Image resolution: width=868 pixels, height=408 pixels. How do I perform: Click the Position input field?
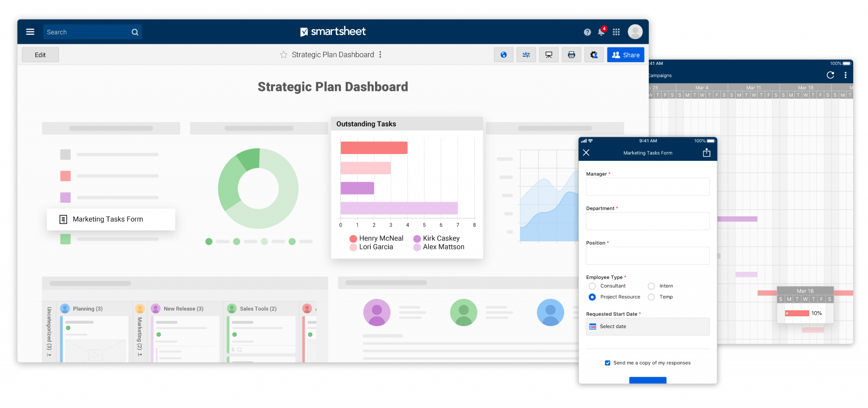tap(648, 256)
